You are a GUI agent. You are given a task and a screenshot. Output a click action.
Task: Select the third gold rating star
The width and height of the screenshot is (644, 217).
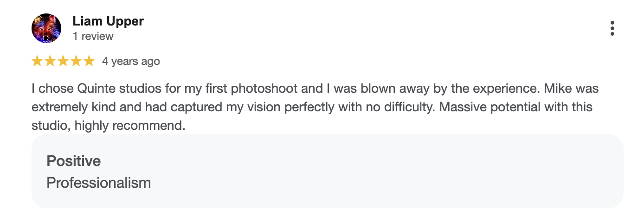63,61
